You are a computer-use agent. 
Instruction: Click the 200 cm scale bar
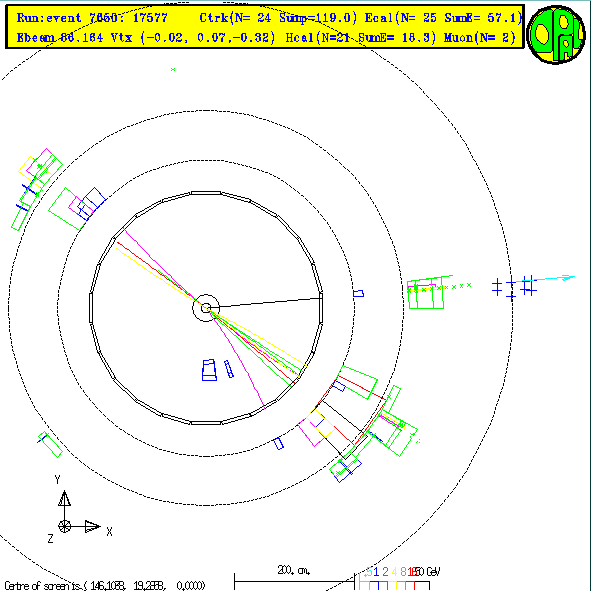click(x=294, y=581)
